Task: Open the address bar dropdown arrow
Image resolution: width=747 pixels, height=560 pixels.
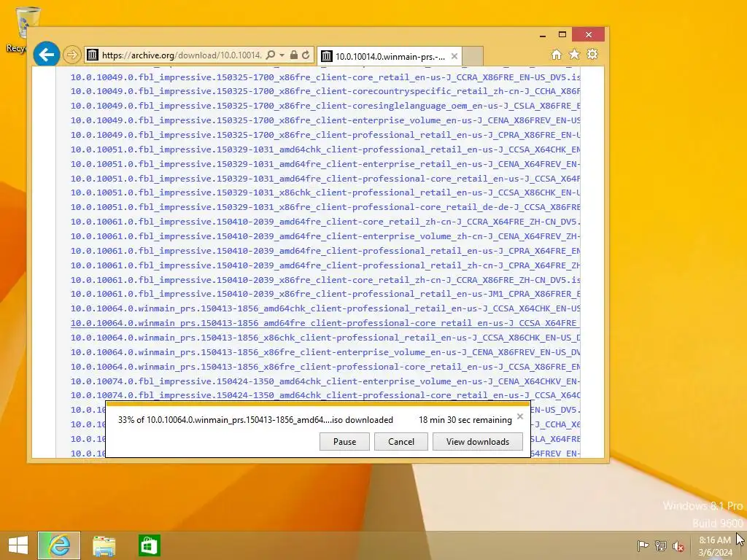Action: coord(282,55)
